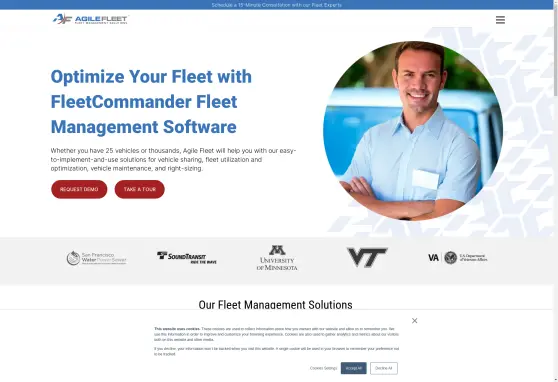Open Cookies Settings
This screenshot has height=382, width=558.
coord(323,368)
